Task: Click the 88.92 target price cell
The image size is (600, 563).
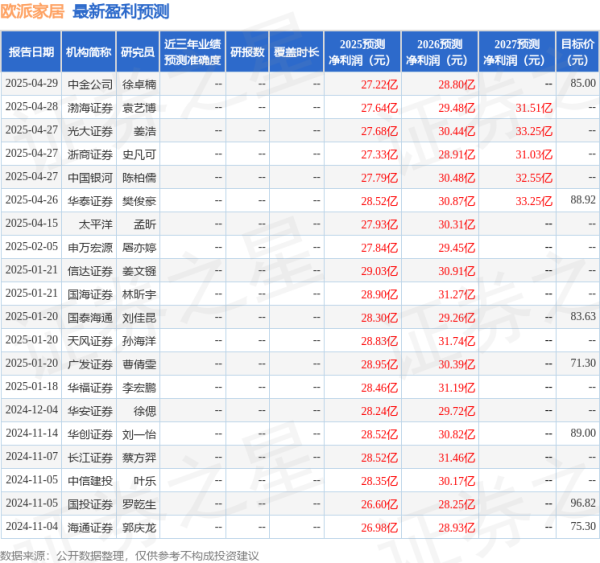Action: 582,200
